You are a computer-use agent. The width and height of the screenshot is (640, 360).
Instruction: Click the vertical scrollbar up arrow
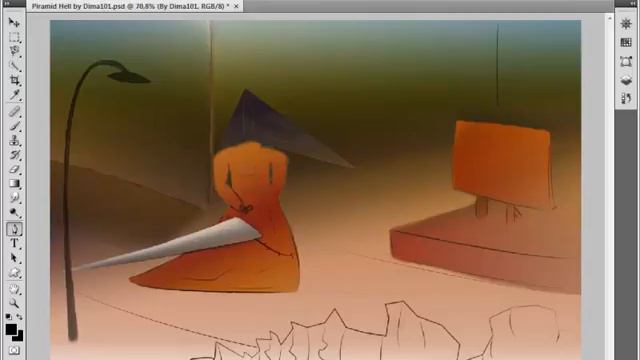(609, 18)
